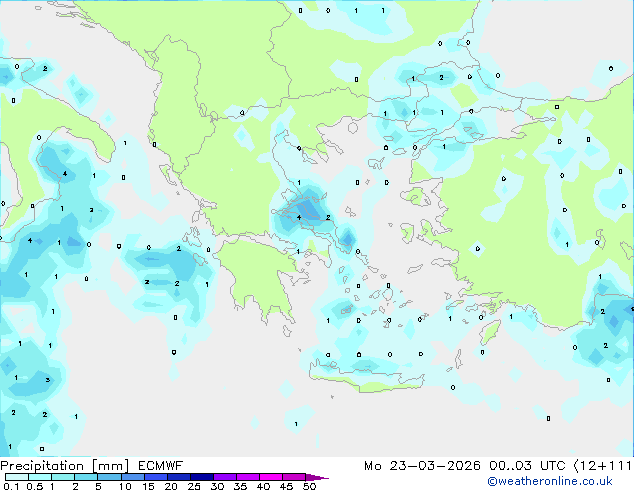Screen dimensions: 634x490
Task: Click the 2 to 5 mm legend swatch
Action: pos(86,477)
